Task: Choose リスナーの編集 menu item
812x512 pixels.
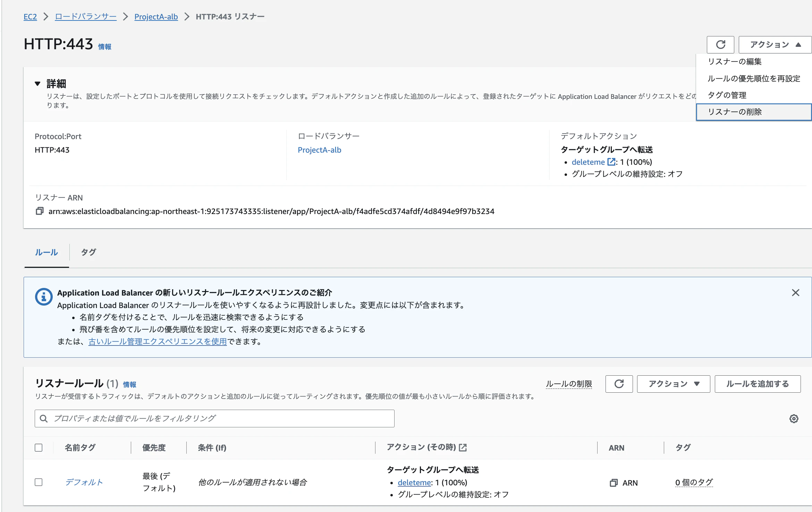Action: (x=735, y=62)
